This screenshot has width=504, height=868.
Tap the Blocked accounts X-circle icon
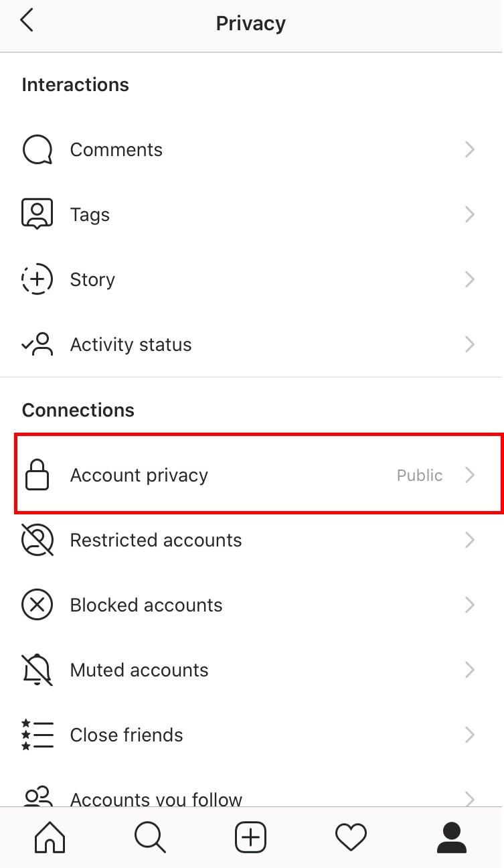[37, 605]
